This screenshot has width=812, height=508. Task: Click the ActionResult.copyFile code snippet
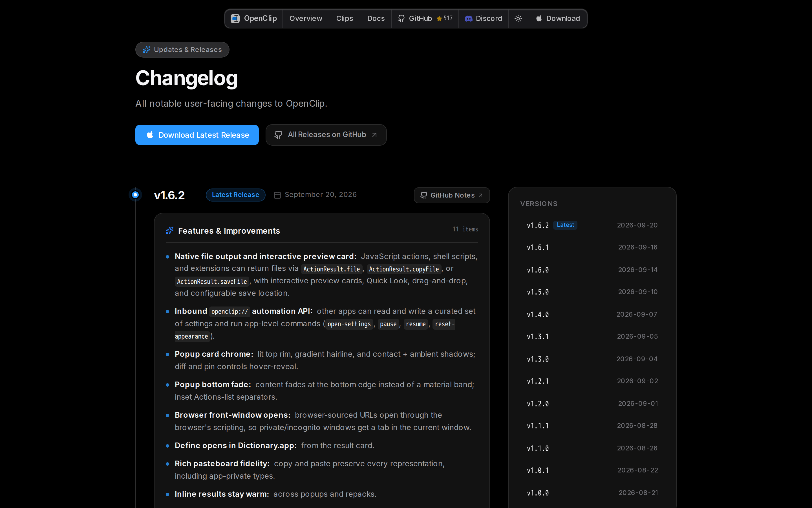404,269
